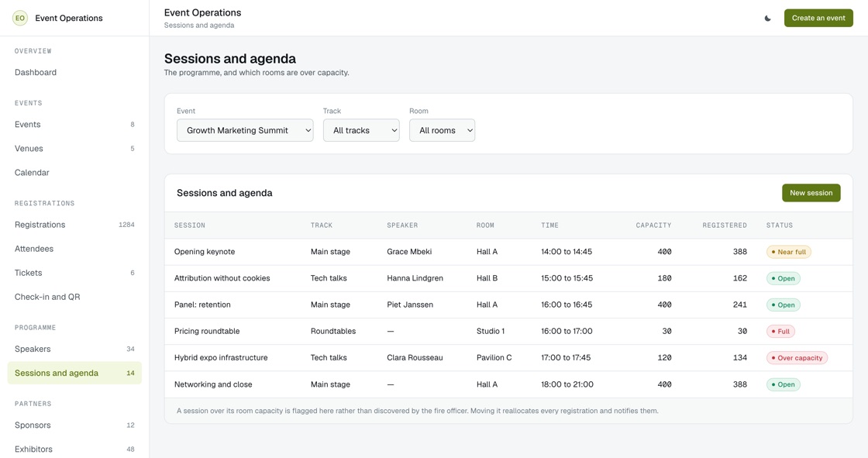868x458 pixels.
Task: Open the Attendees page
Action: pyautogui.click(x=74, y=249)
